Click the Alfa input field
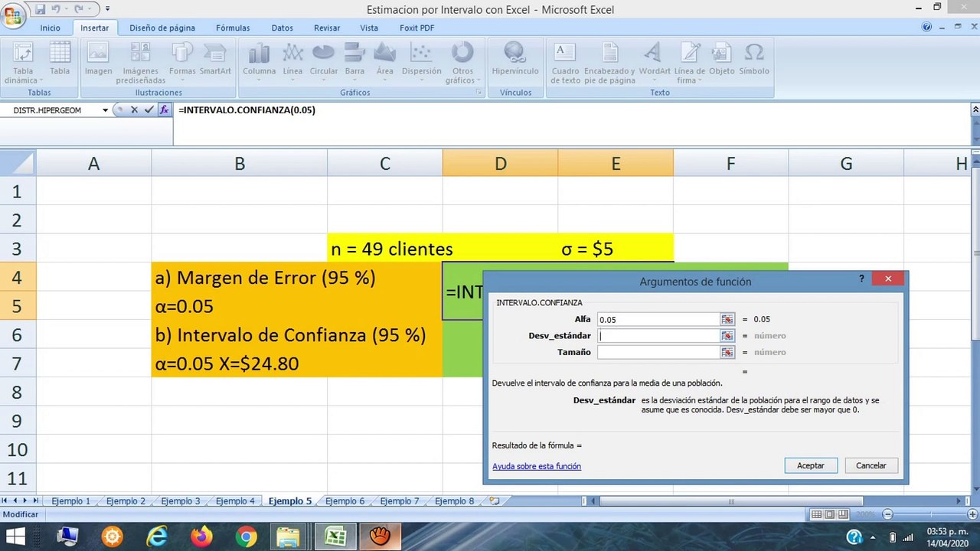Screen dimensions: 980x551 [x=658, y=319]
